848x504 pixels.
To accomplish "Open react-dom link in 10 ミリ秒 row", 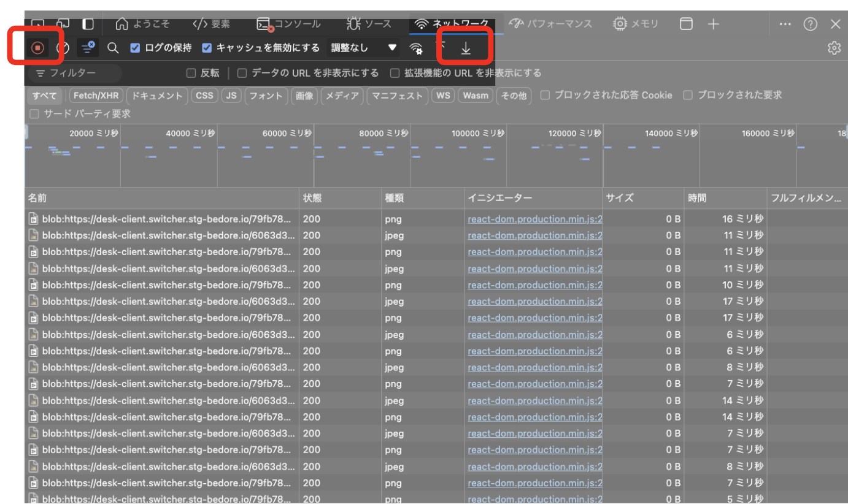I will pos(534,285).
